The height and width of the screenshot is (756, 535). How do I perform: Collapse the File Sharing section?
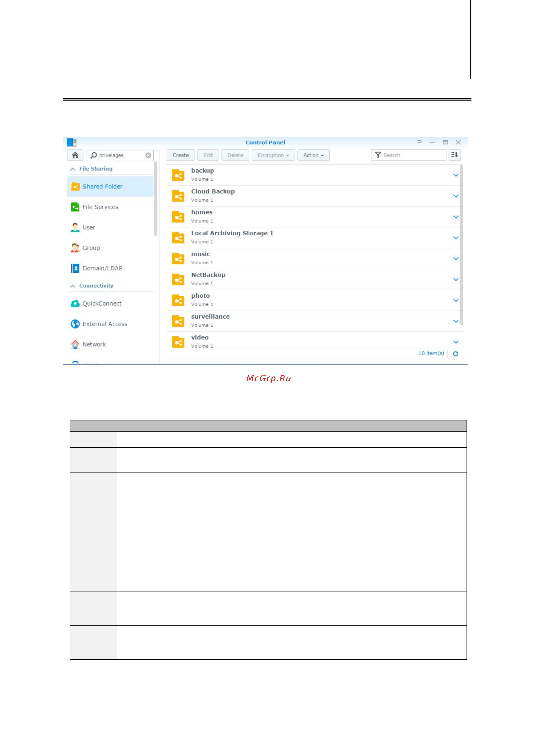(73, 169)
